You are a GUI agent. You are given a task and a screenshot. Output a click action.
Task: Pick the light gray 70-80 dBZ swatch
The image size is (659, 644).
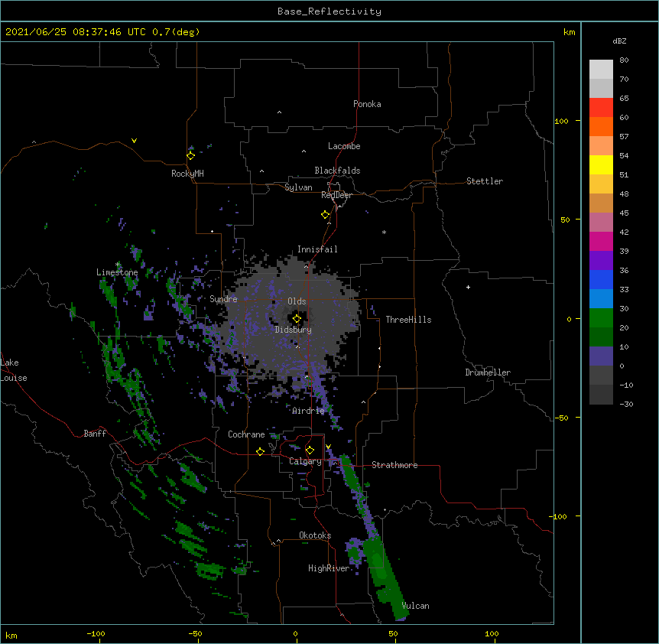(601, 70)
